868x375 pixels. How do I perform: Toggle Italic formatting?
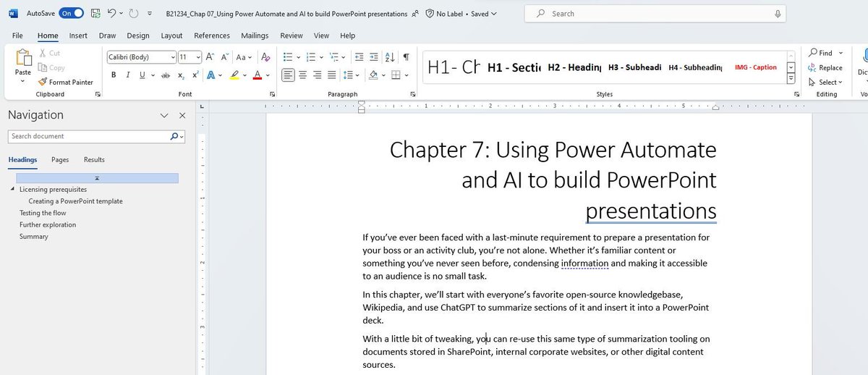(128, 75)
